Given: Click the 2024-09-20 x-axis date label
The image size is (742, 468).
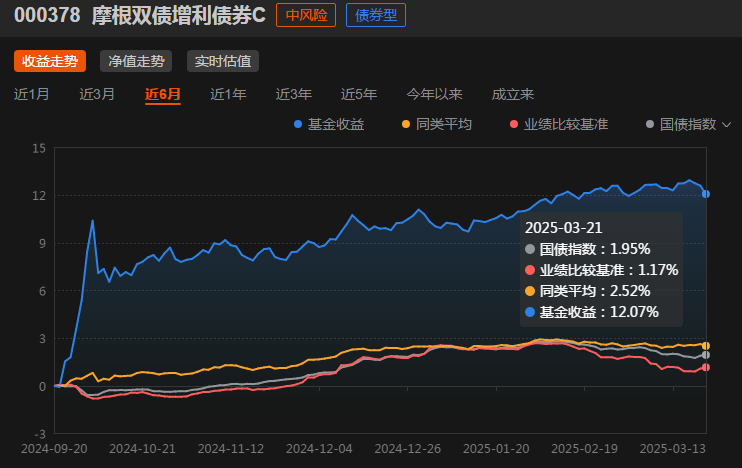Looking at the screenshot, I should point(54,449).
